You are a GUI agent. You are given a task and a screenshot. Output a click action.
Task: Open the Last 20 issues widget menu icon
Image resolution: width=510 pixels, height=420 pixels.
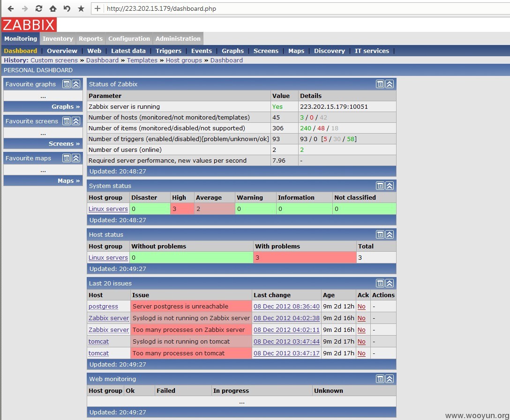pos(380,284)
